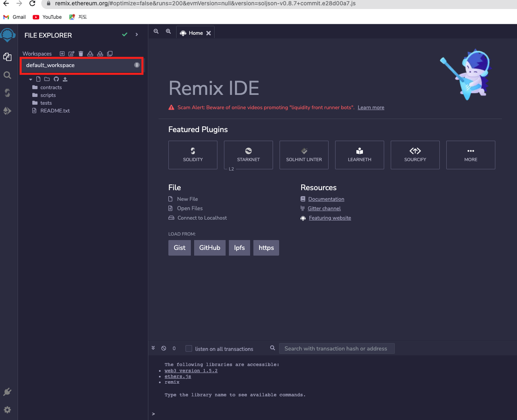Load from Gist button
Image resolution: width=517 pixels, height=420 pixels.
click(179, 248)
